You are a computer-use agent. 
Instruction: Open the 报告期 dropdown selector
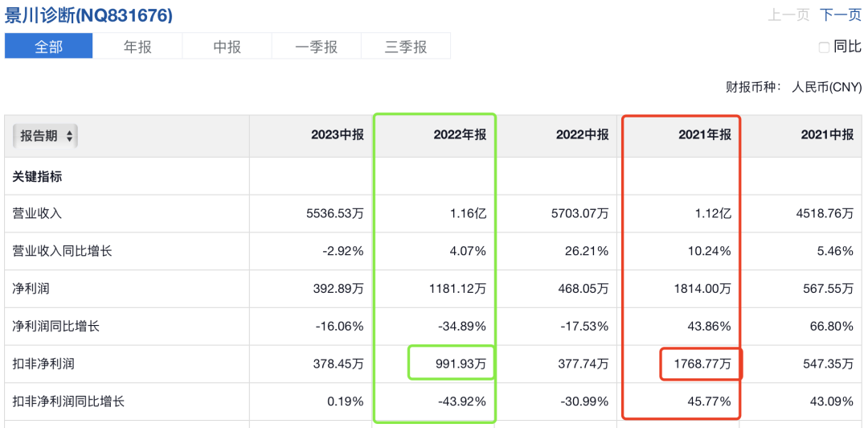click(x=45, y=136)
